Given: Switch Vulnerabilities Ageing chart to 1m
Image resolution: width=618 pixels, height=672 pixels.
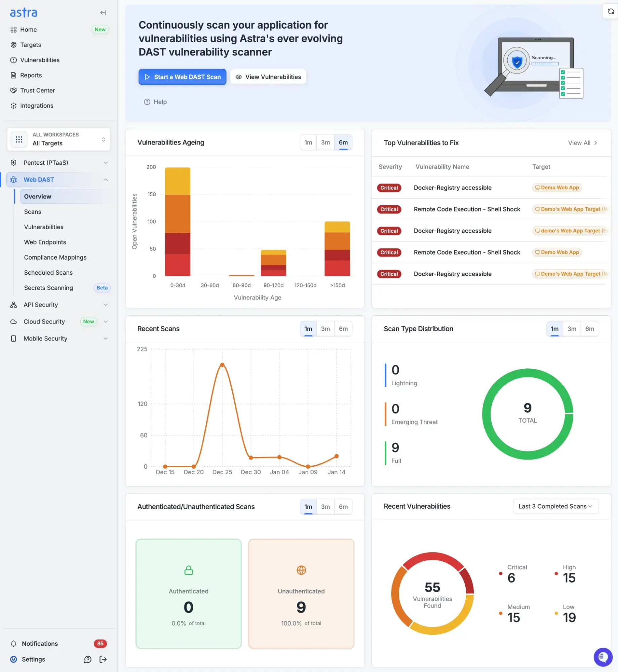Looking at the screenshot, I should coord(308,142).
